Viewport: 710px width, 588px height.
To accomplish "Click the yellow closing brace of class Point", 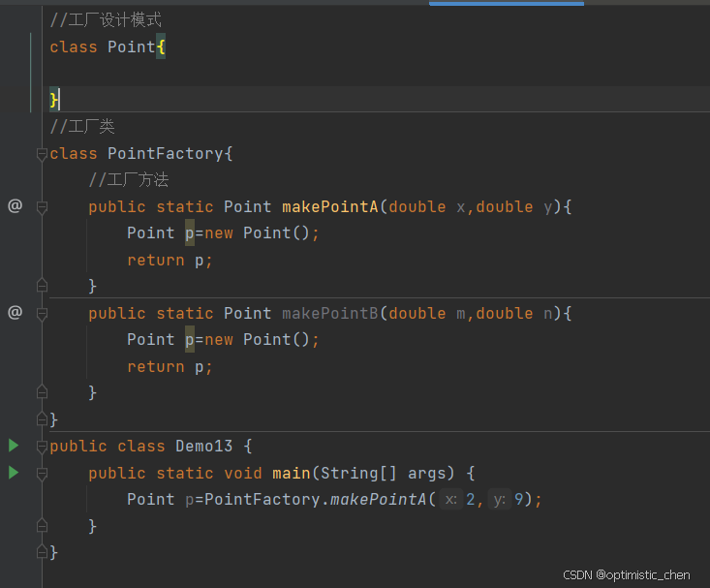I will [54, 99].
